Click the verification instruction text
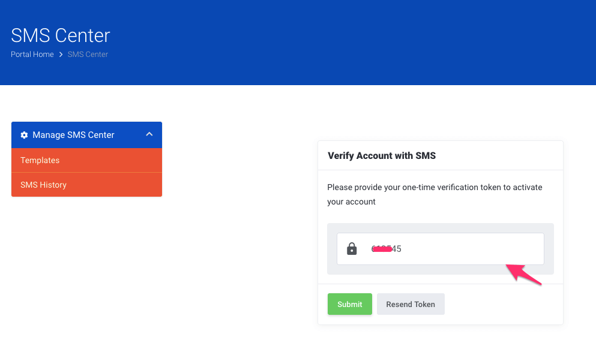This screenshot has width=596, height=364. point(435,194)
